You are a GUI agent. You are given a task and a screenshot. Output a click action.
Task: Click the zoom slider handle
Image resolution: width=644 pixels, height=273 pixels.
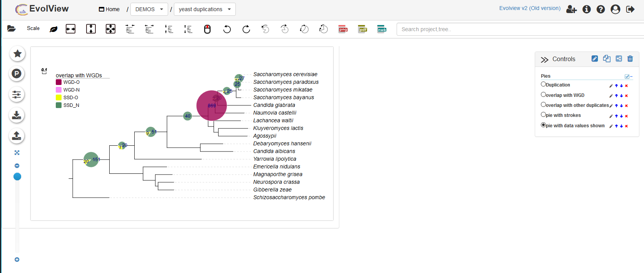(17, 176)
